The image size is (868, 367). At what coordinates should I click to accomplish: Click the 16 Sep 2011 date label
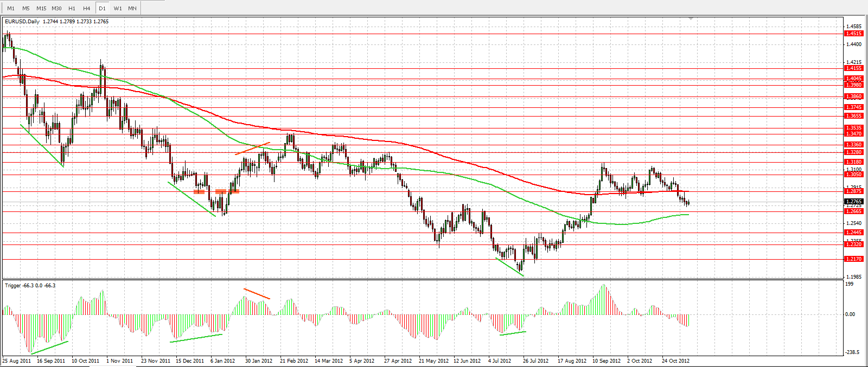pos(51,360)
